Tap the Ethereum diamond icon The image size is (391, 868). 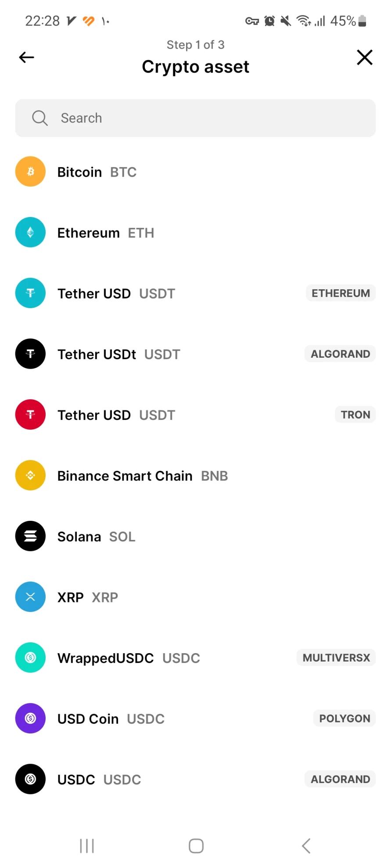(x=30, y=232)
